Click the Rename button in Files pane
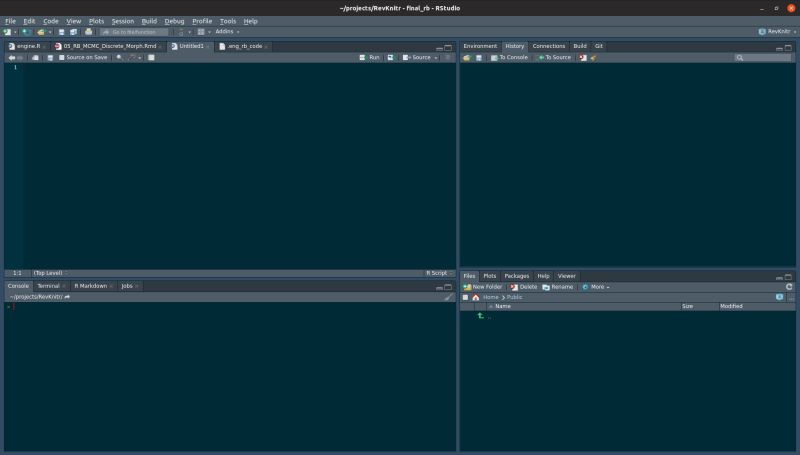 [x=558, y=287]
